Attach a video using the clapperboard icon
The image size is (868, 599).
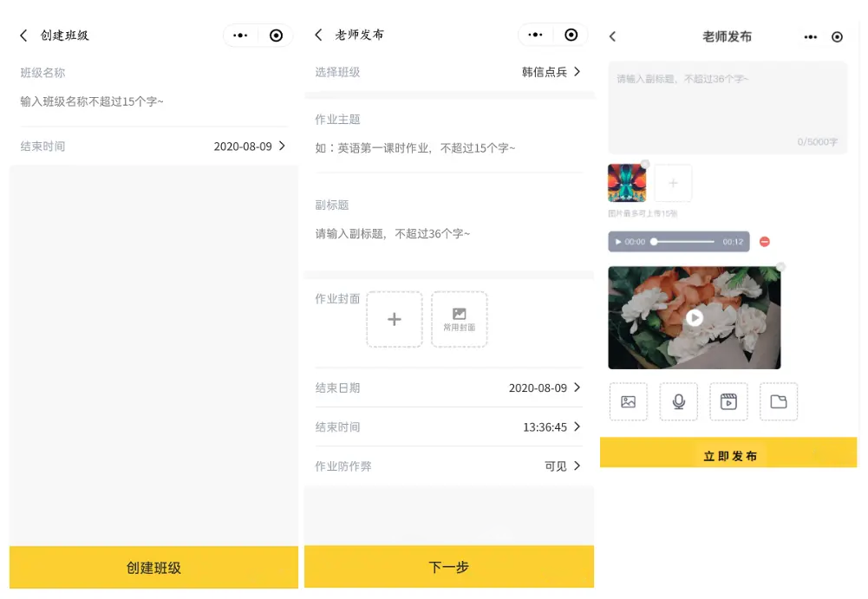point(728,401)
